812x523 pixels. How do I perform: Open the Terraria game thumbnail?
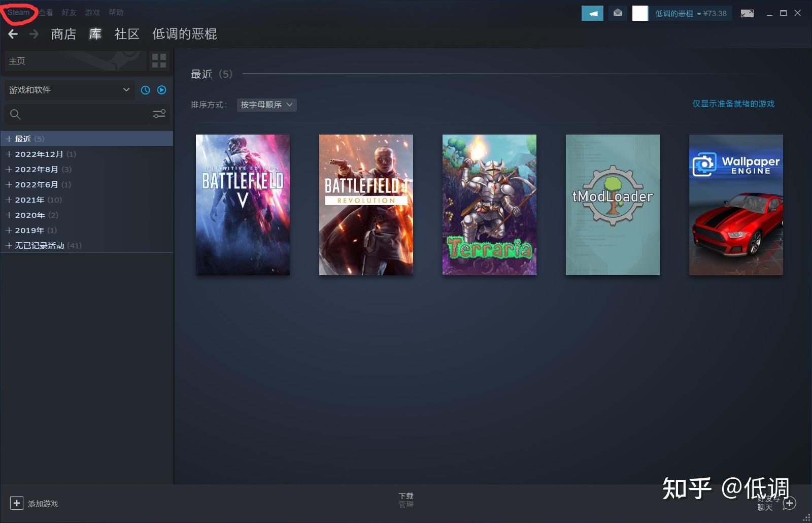489,205
